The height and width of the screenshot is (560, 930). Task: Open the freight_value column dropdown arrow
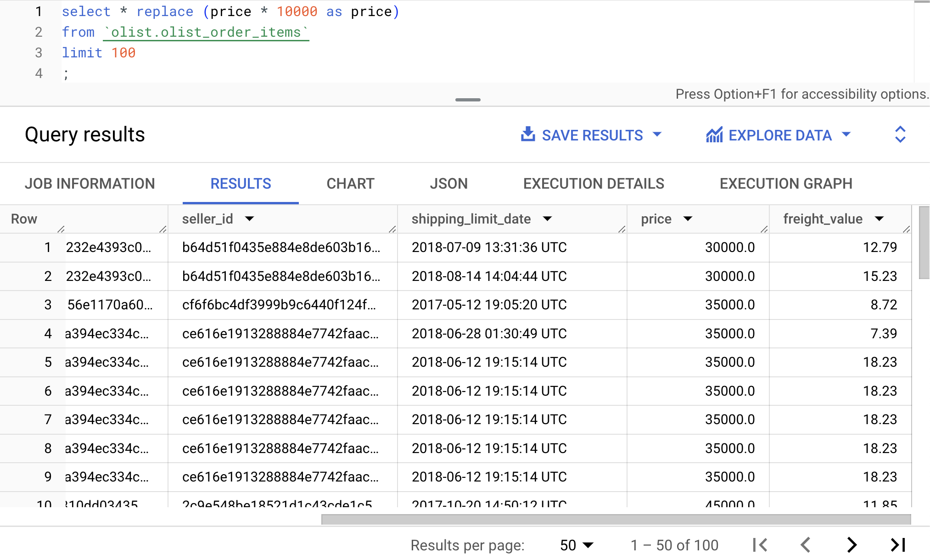click(x=879, y=219)
